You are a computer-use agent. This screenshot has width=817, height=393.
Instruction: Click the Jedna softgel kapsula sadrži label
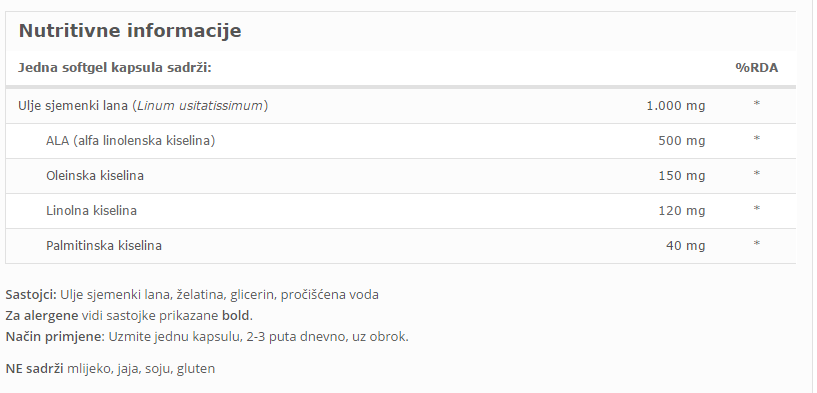115,68
